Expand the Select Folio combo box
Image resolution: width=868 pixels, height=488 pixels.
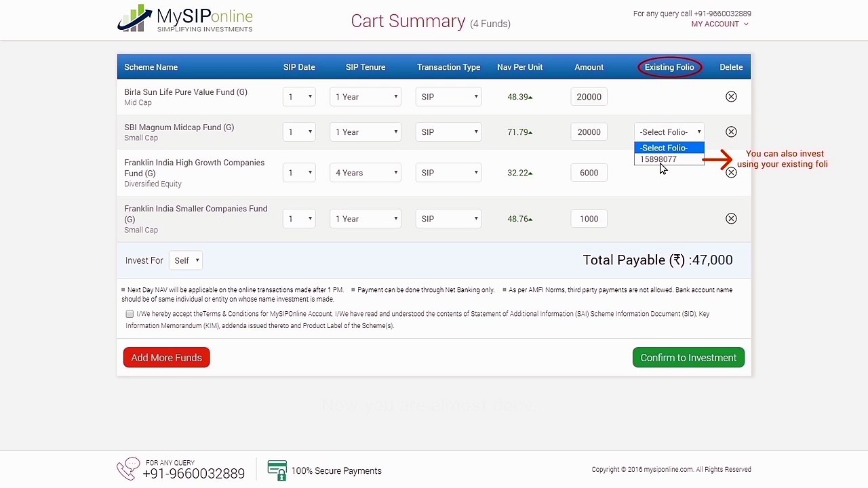(x=669, y=132)
